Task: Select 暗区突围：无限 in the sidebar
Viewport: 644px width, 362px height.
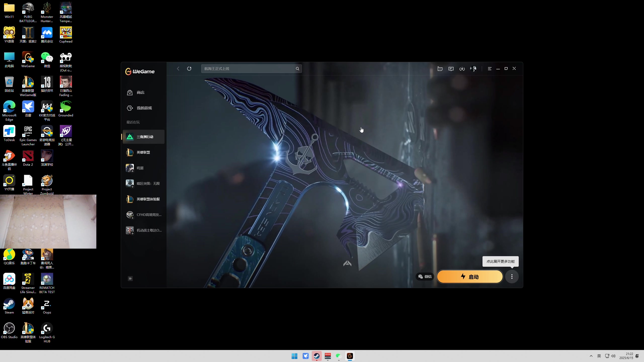Action: pyautogui.click(x=144, y=184)
